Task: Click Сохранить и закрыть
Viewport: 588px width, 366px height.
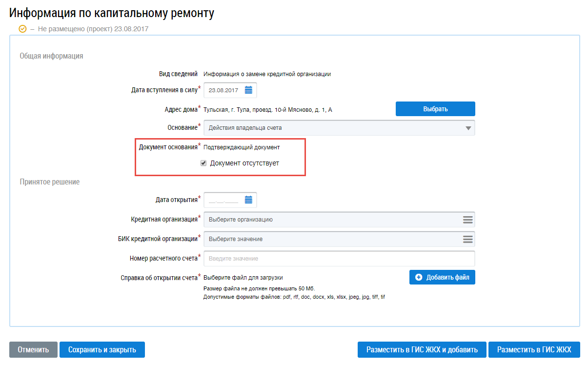Action: pyautogui.click(x=102, y=350)
